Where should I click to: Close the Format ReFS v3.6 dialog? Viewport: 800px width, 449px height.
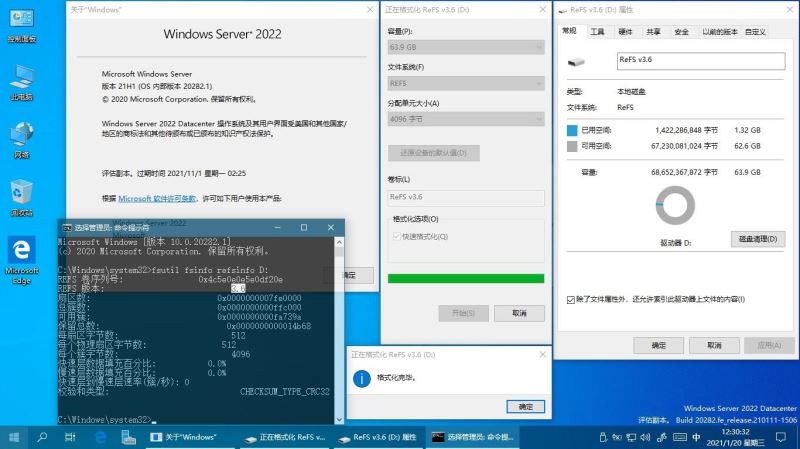542,9
